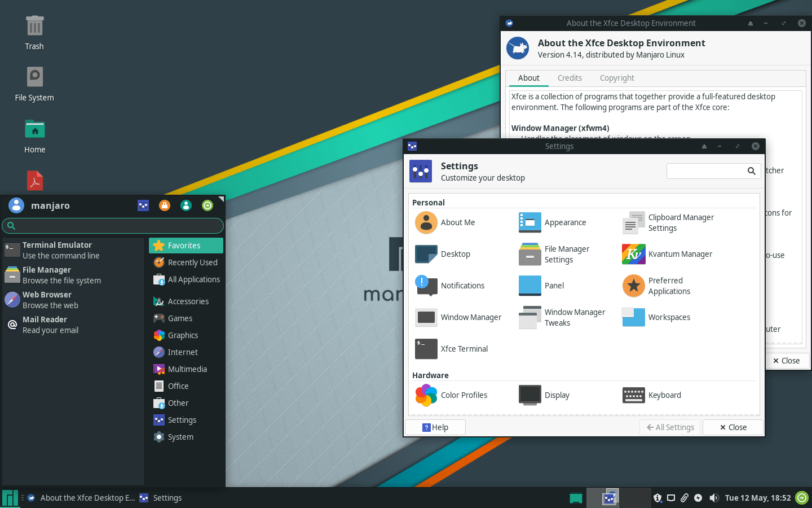The width and height of the screenshot is (812, 508).
Task: Click the All Settings button
Action: point(670,427)
